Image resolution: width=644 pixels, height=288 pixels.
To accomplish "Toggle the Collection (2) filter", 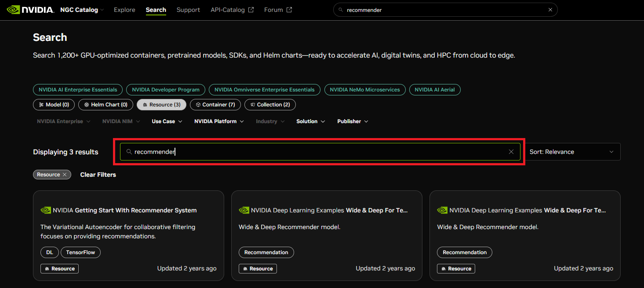I will pos(270,105).
